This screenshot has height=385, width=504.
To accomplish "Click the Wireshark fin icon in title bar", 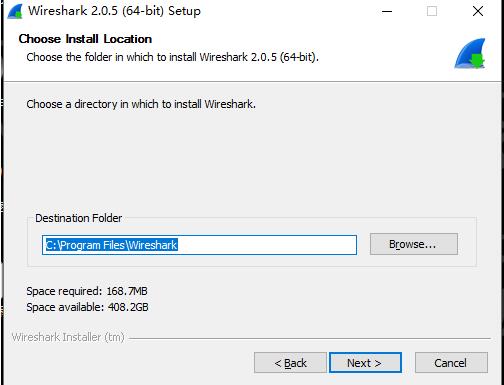I will [15, 11].
